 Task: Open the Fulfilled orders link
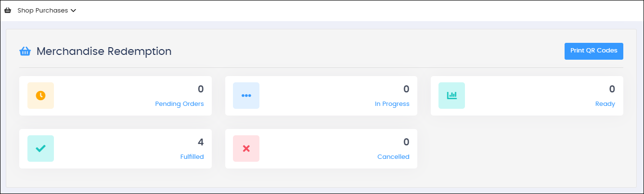(x=192, y=156)
